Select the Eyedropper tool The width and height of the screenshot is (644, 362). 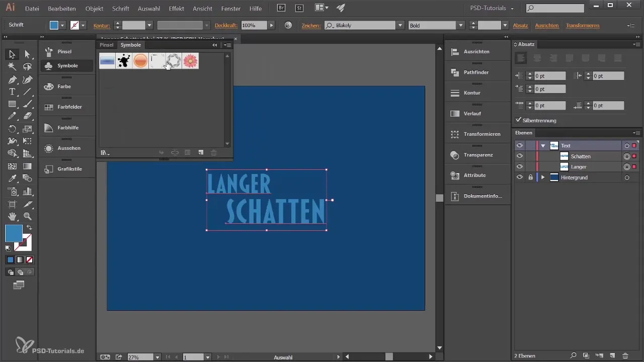coord(12,178)
